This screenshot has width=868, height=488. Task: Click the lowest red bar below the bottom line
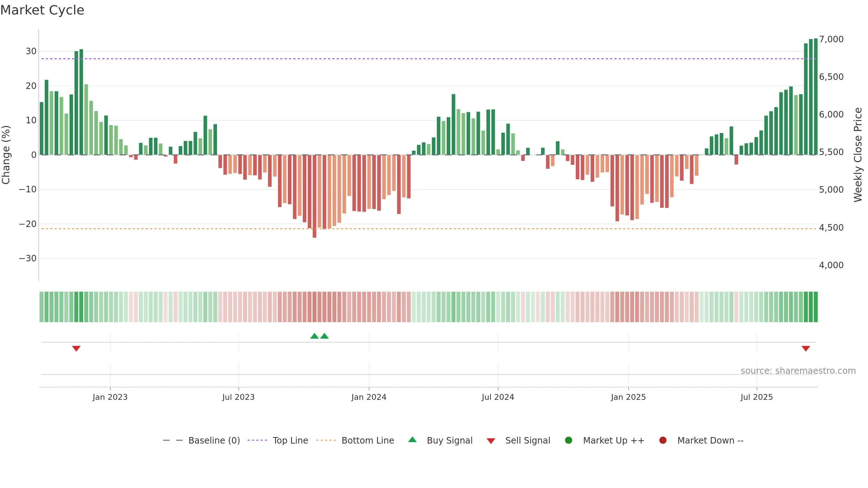315,196
